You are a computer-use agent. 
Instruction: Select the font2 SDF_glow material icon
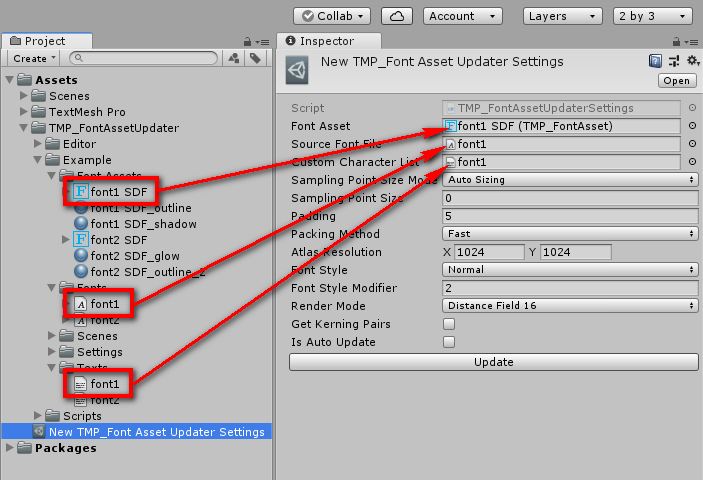point(81,255)
